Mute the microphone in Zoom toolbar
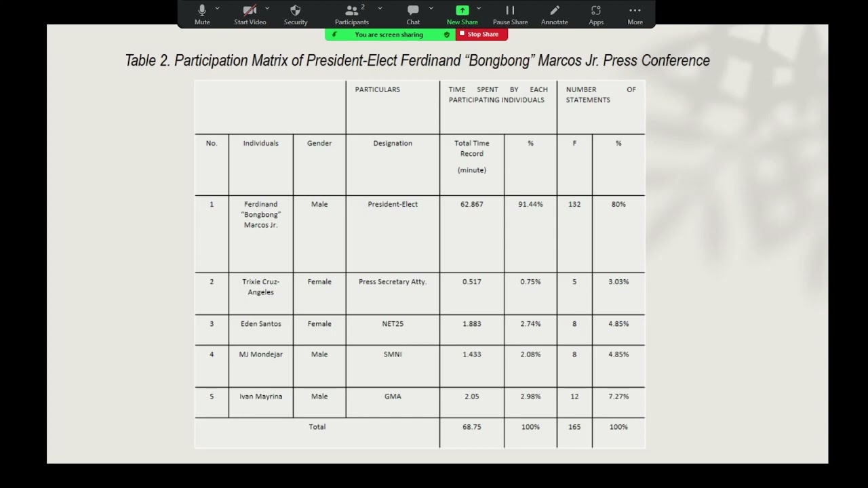This screenshot has height=488, width=868. [x=202, y=14]
